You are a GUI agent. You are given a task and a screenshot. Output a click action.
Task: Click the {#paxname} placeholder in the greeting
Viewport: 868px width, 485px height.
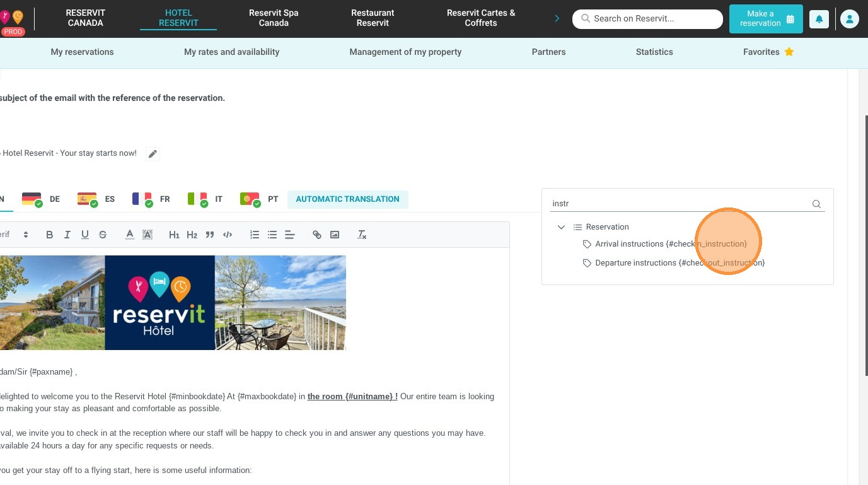tap(52, 372)
